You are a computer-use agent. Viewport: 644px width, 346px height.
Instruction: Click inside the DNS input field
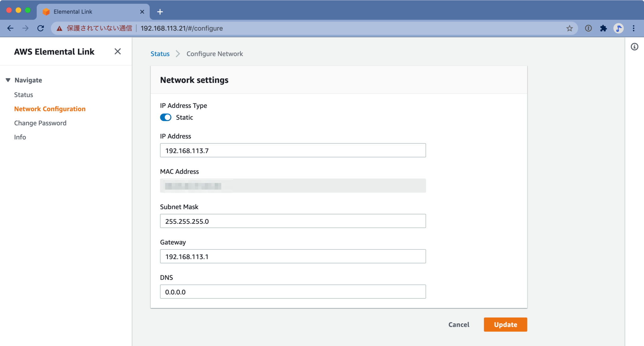pyautogui.click(x=292, y=292)
